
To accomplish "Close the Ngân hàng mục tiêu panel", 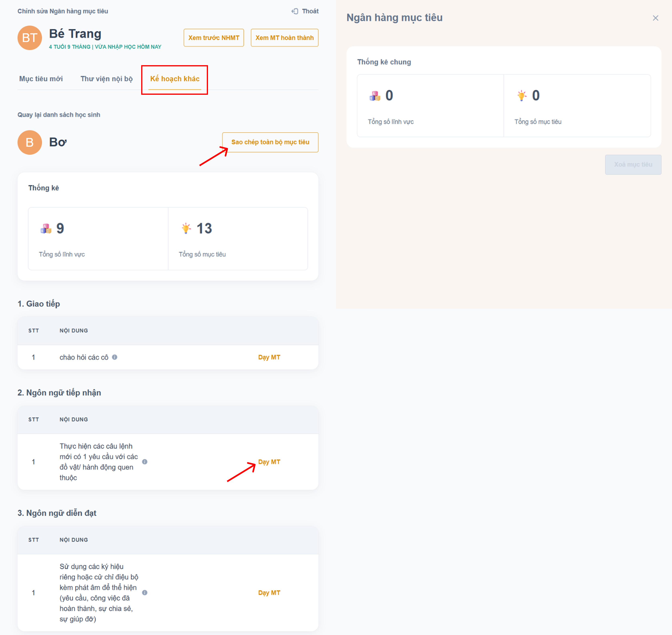I will (x=655, y=18).
